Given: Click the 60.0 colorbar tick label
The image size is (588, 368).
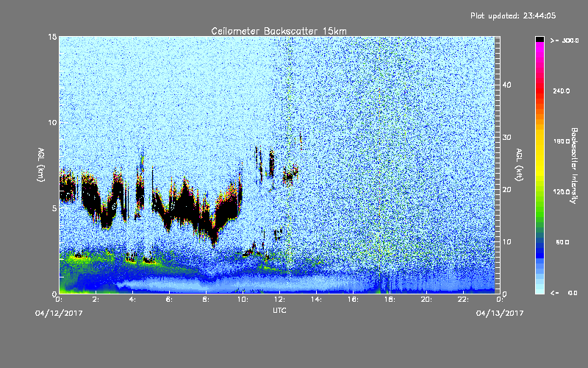Looking at the screenshot, I should point(562,243).
